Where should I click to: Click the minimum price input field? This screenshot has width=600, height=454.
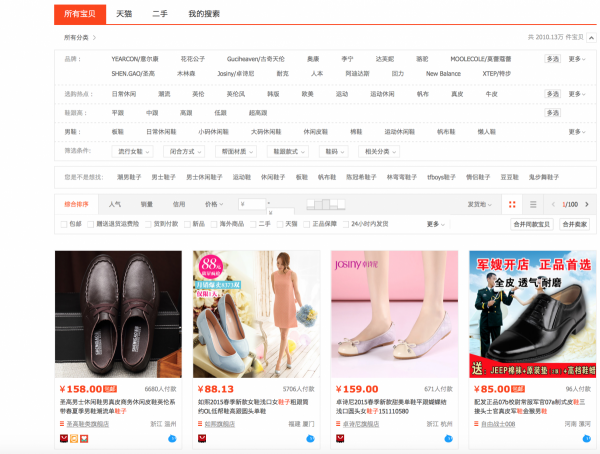click(252, 204)
